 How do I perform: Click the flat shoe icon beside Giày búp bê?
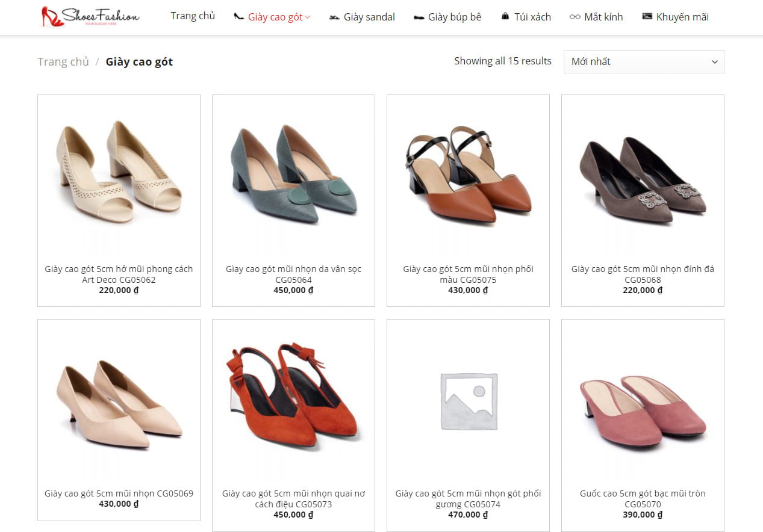click(419, 17)
